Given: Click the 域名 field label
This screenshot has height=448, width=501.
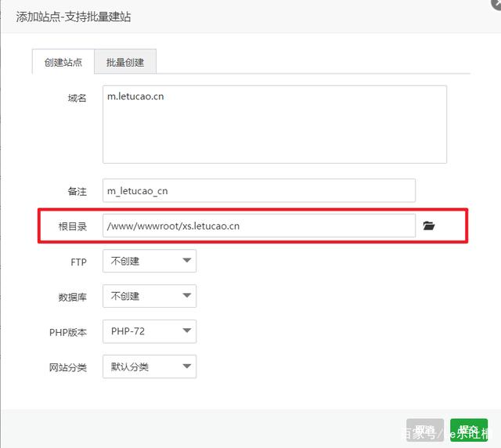Looking at the screenshot, I should pyautogui.click(x=77, y=98).
